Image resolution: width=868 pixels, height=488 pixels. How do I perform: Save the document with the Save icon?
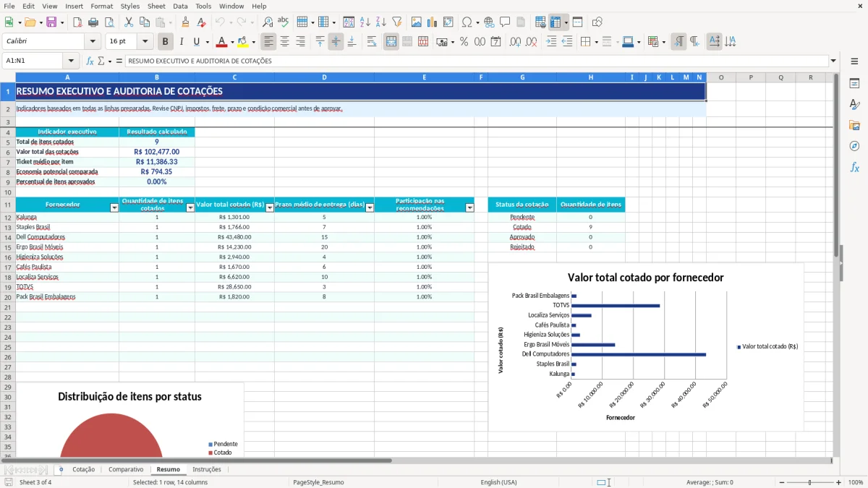[x=51, y=22]
